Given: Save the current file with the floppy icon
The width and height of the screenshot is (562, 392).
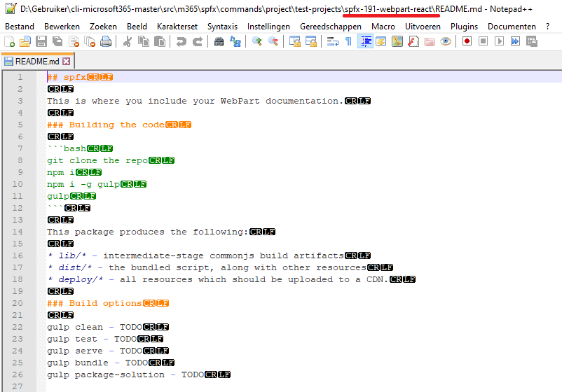Looking at the screenshot, I should tap(41, 41).
